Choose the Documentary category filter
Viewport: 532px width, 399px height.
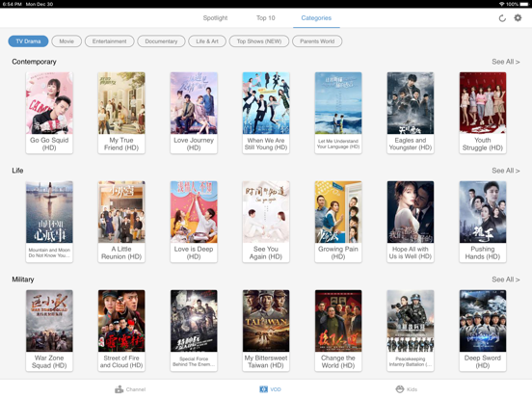(x=161, y=41)
